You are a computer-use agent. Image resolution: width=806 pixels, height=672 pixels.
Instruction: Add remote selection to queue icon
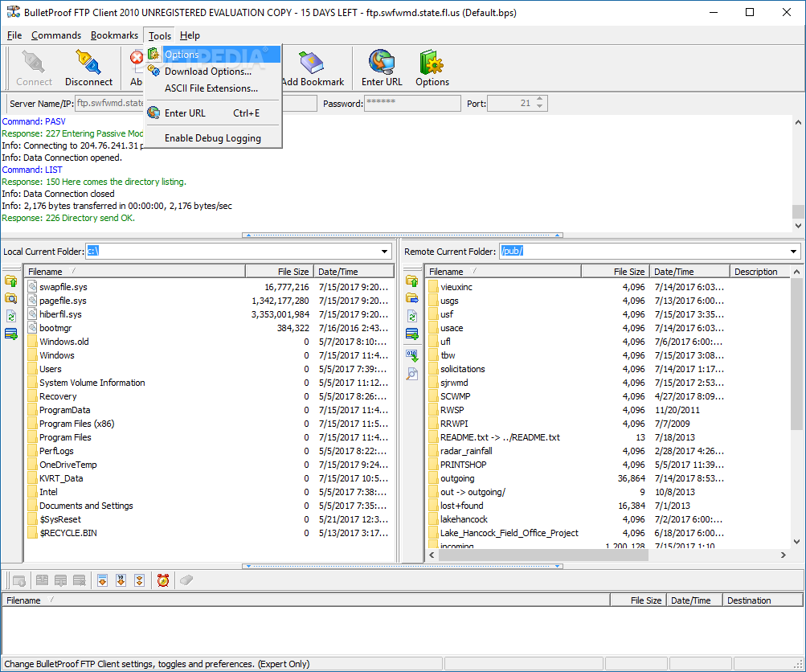411,334
